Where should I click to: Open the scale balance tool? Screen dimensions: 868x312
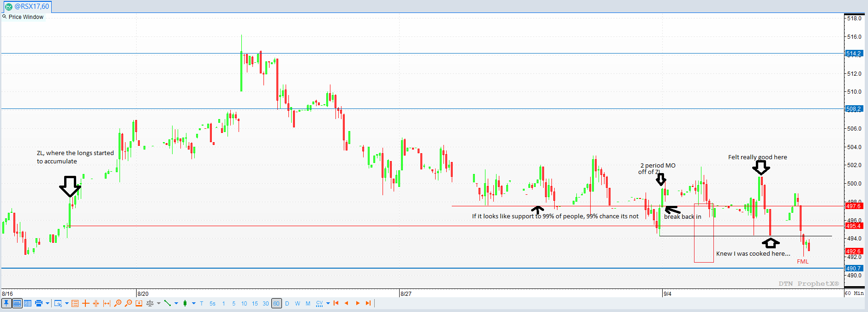pyautogui.click(x=150, y=303)
